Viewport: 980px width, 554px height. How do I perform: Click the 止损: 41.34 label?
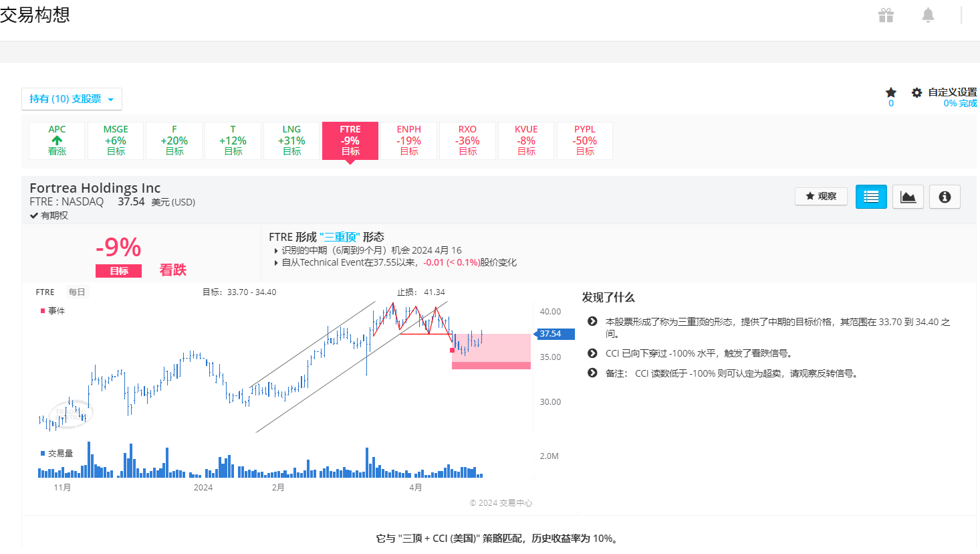coord(420,292)
